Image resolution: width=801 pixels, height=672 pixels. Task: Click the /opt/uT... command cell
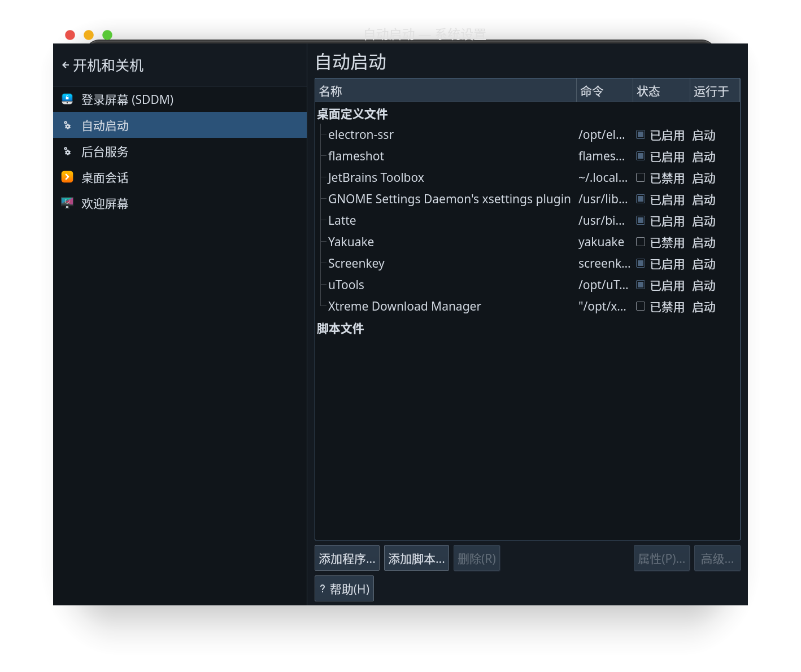pyautogui.click(x=603, y=285)
